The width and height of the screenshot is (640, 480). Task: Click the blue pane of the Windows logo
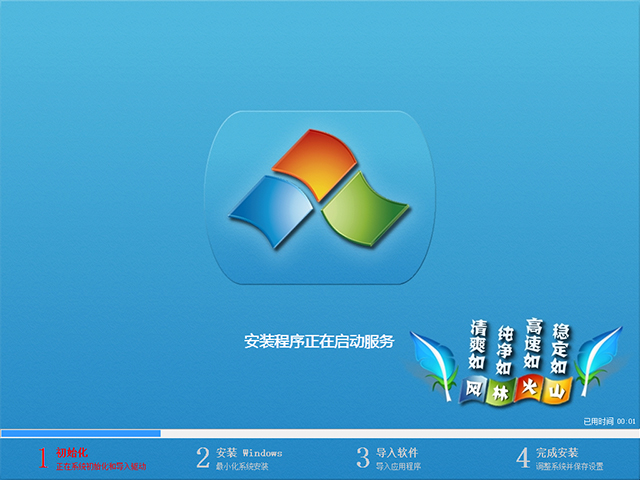click(x=271, y=210)
